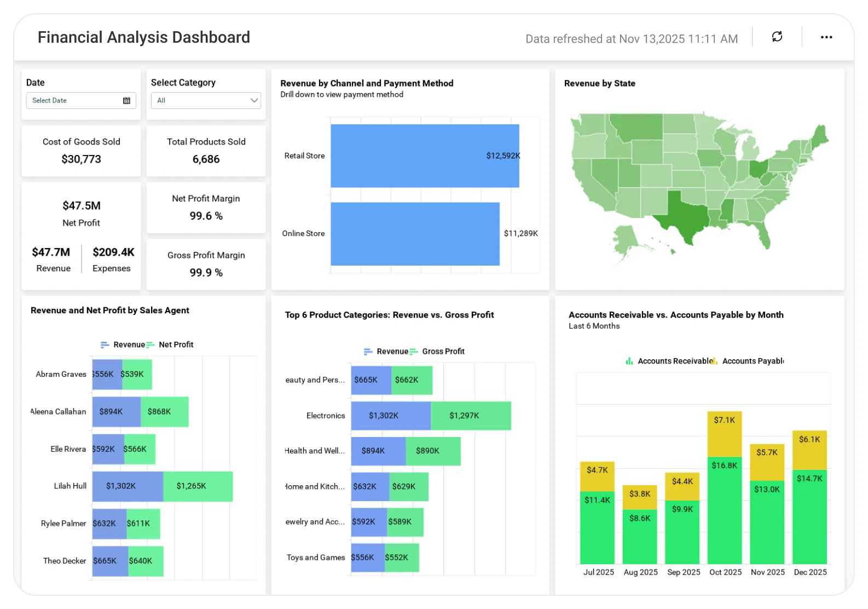Click the 'Rylee Palmer' axis label
This screenshot has width=868, height=609.
coord(63,524)
